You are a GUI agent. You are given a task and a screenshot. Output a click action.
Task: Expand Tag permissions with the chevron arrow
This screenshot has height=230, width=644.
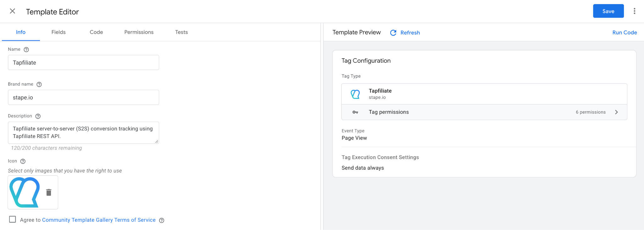click(x=616, y=112)
